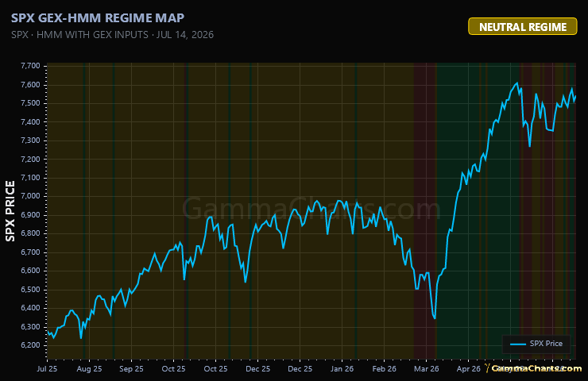This screenshot has width=588, height=381.
Task: Click the 7,700 y-axis label
Action: click(30, 66)
